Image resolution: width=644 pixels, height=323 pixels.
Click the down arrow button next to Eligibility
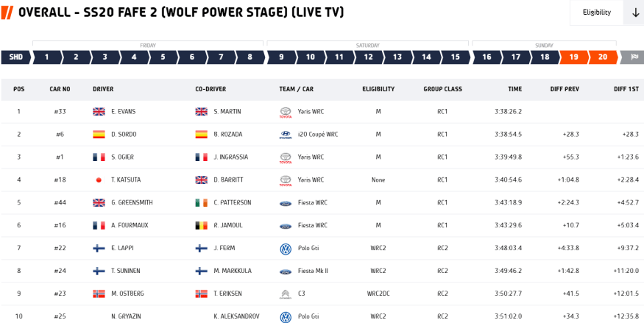(x=634, y=13)
